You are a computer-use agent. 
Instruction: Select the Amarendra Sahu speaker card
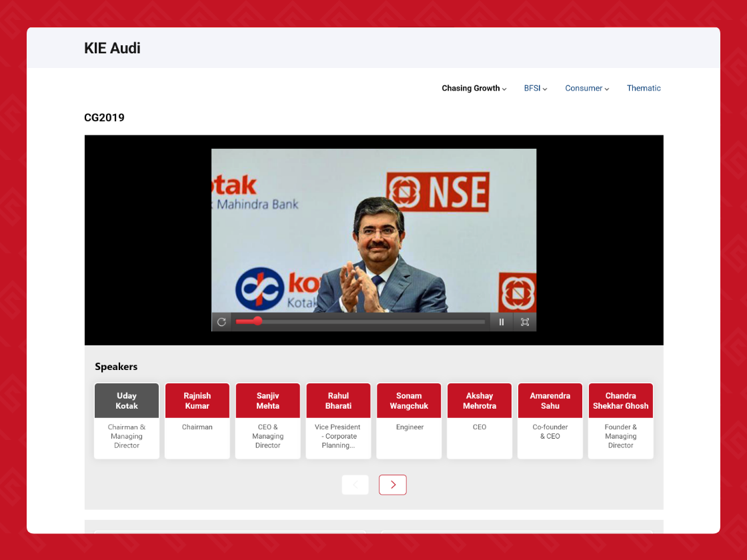pos(550,421)
